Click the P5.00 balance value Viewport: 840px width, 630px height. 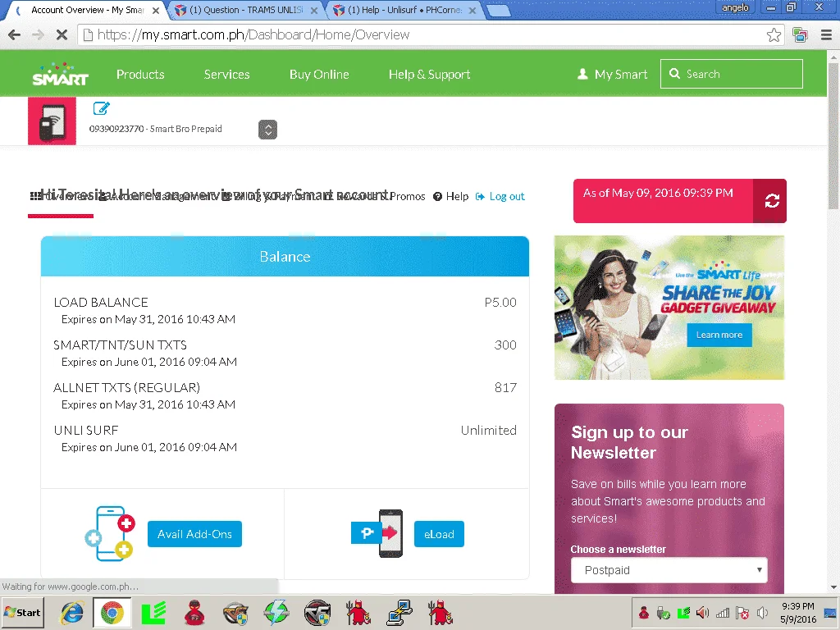coord(500,302)
